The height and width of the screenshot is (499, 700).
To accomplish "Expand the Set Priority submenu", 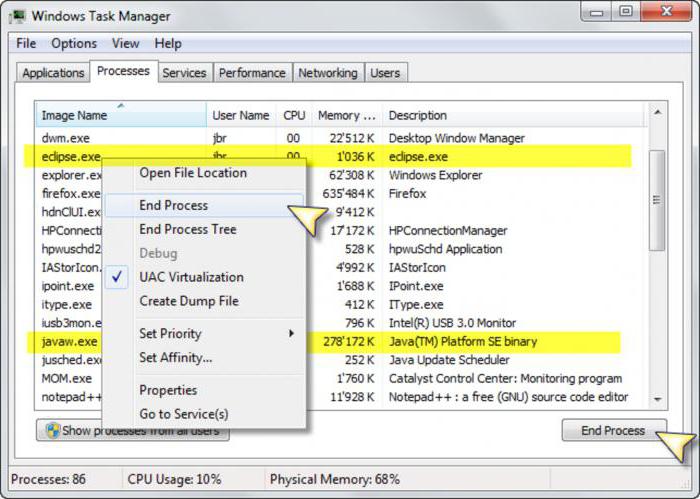I will point(292,333).
